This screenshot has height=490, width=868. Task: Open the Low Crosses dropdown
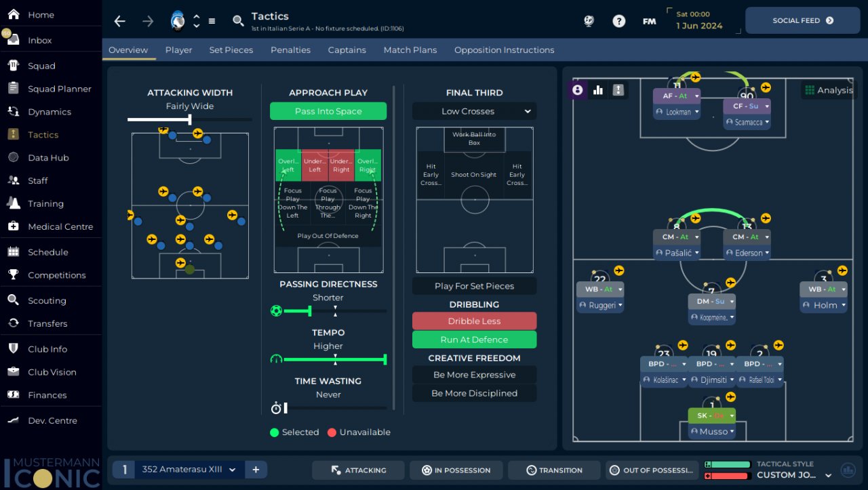474,111
